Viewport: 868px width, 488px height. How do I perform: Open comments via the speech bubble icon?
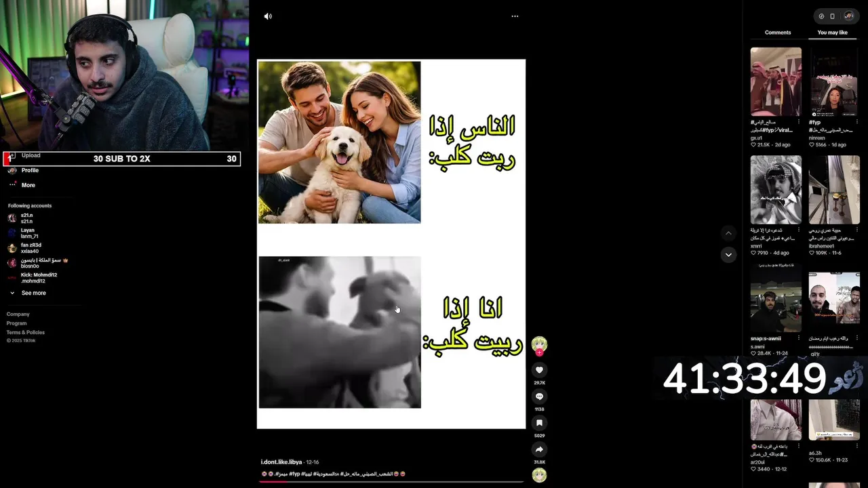pyautogui.click(x=539, y=396)
